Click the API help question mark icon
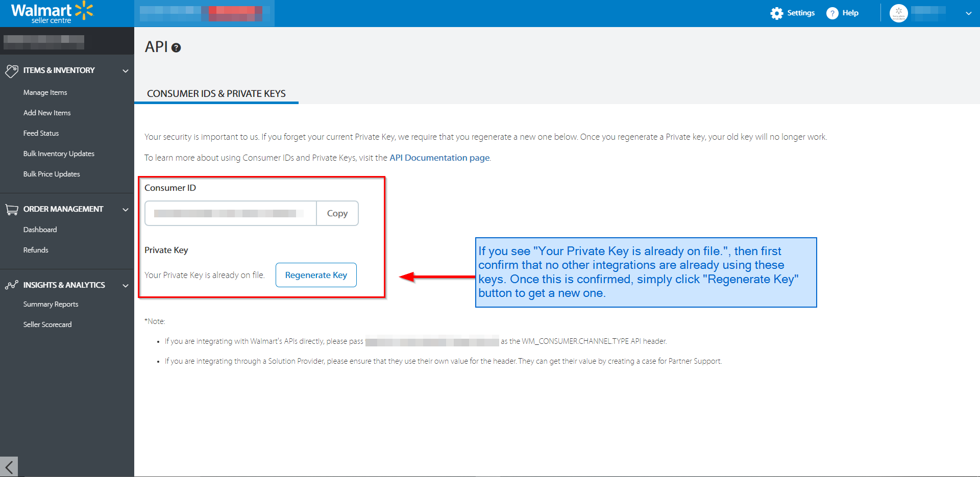 point(176,48)
